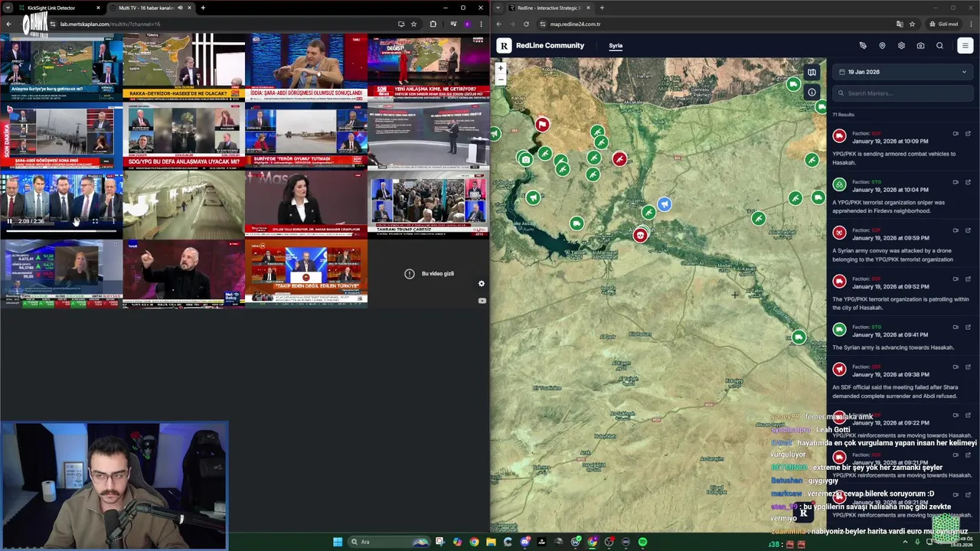Open the map layers button
The width and height of the screenshot is (980, 551).
click(812, 73)
